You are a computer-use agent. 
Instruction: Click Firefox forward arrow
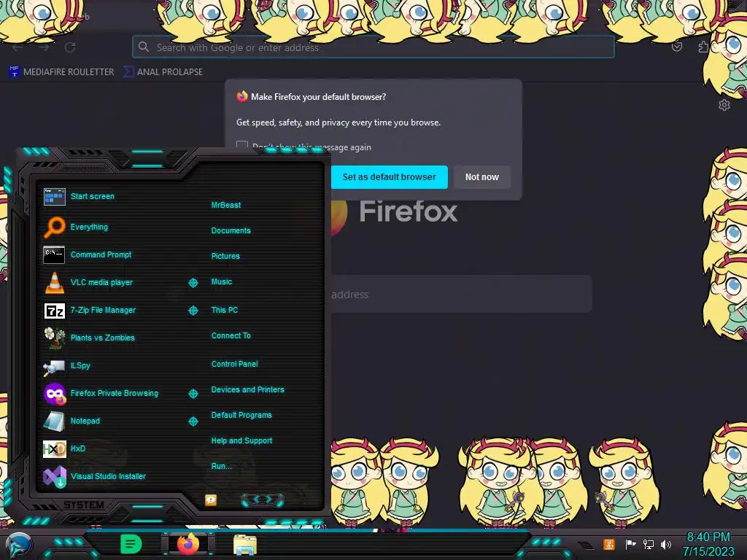coord(44,47)
